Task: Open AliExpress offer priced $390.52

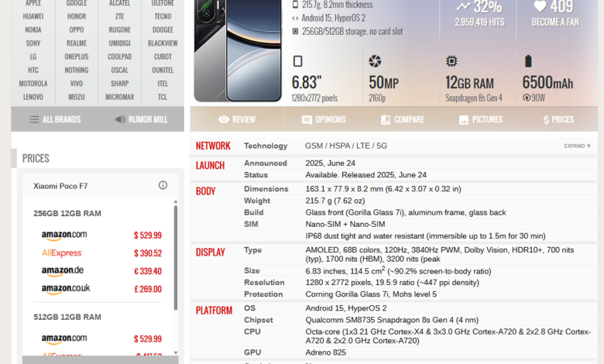Action: pos(62,253)
